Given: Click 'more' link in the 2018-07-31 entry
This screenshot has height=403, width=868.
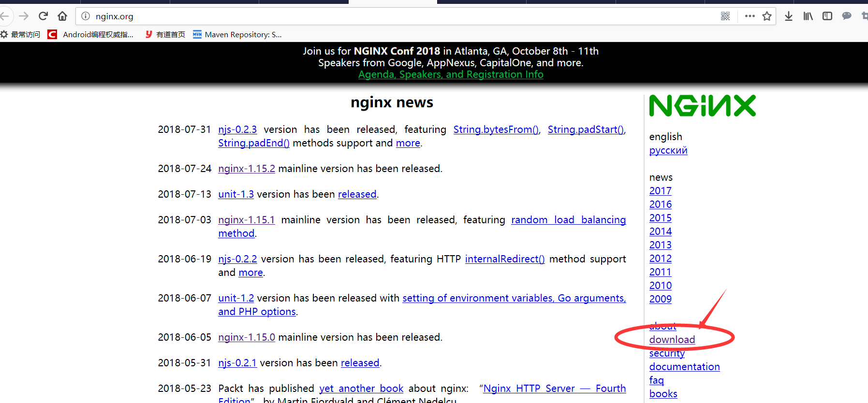Looking at the screenshot, I should click(408, 143).
